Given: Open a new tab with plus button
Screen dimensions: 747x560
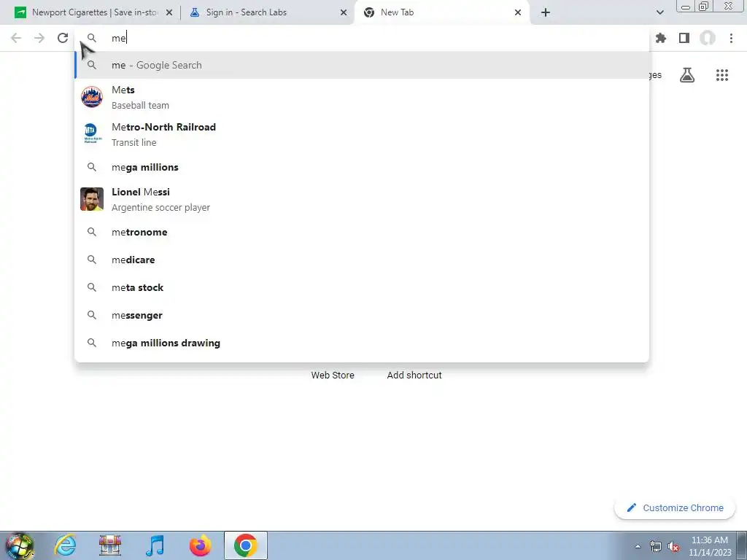Looking at the screenshot, I should [546, 12].
